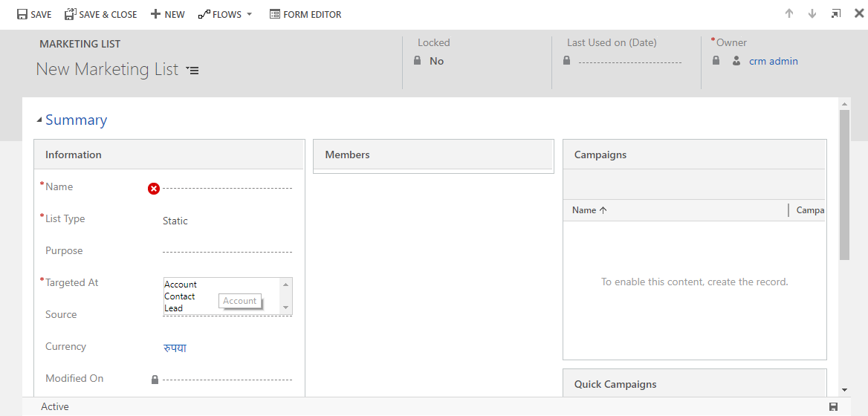Click the Last Used on (Date) field
This screenshot has width=868, height=416.
coord(630,62)
